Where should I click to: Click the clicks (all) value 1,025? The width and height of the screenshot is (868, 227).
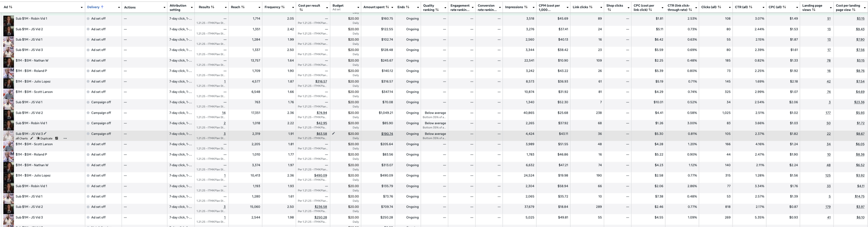(x=726, y=113)
